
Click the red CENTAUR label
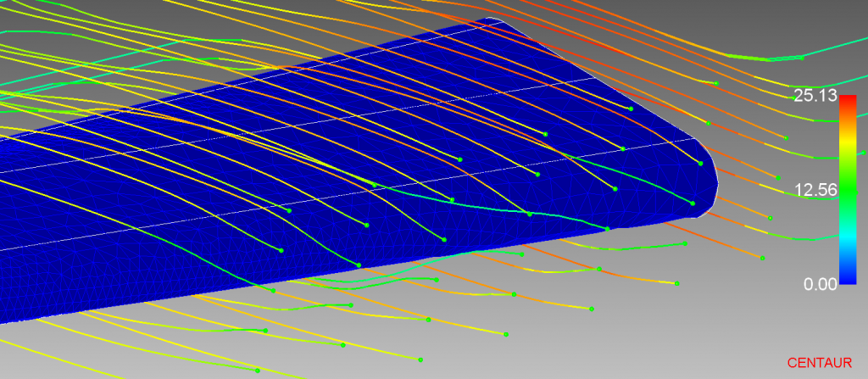point(820,363)
